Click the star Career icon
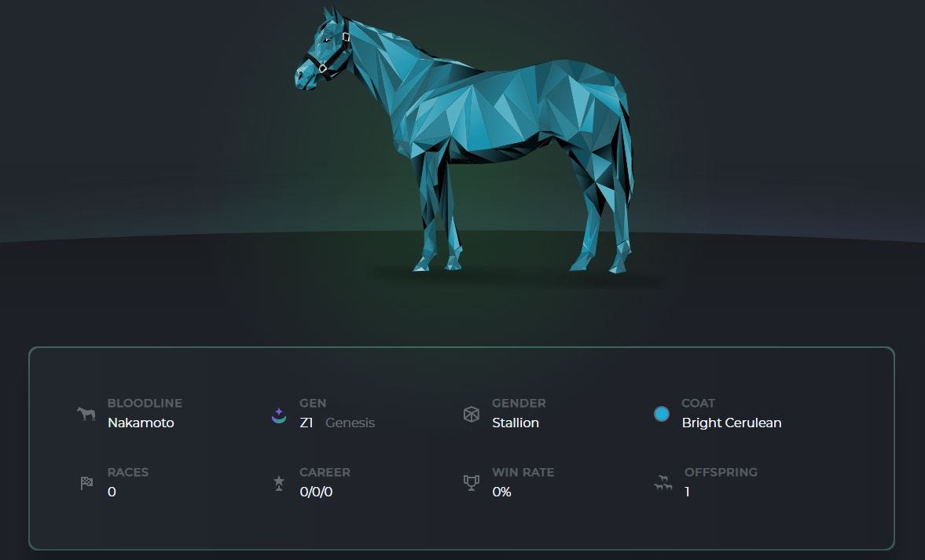This screenshot has width=925, height=560. coord(279,483)
